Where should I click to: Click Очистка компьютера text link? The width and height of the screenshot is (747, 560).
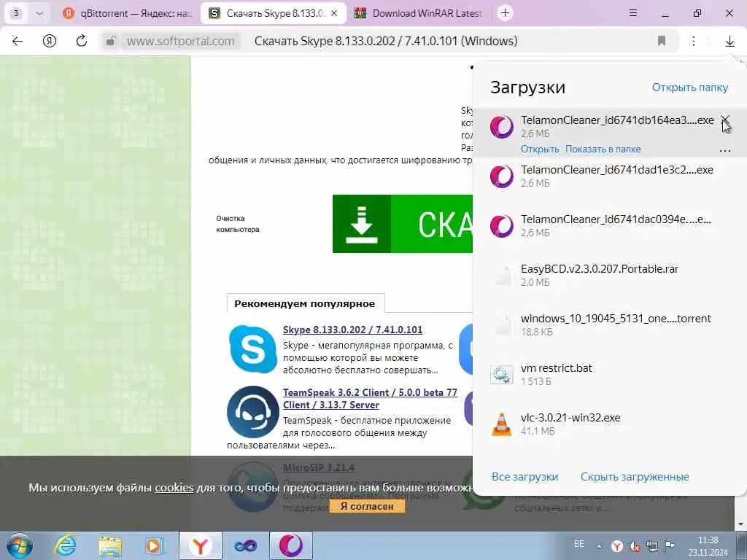tap(237, 224)
